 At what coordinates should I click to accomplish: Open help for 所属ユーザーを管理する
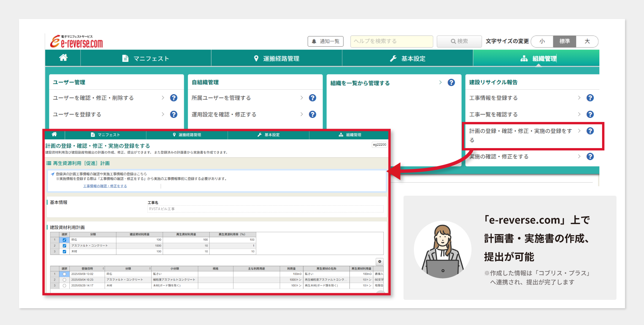tap(313, 98)
